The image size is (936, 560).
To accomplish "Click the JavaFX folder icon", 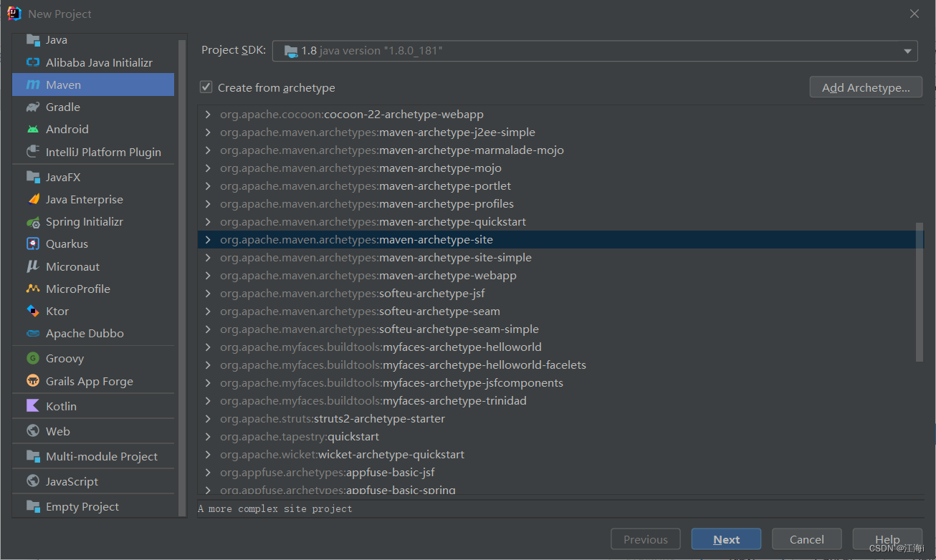I will coord(33,177).
